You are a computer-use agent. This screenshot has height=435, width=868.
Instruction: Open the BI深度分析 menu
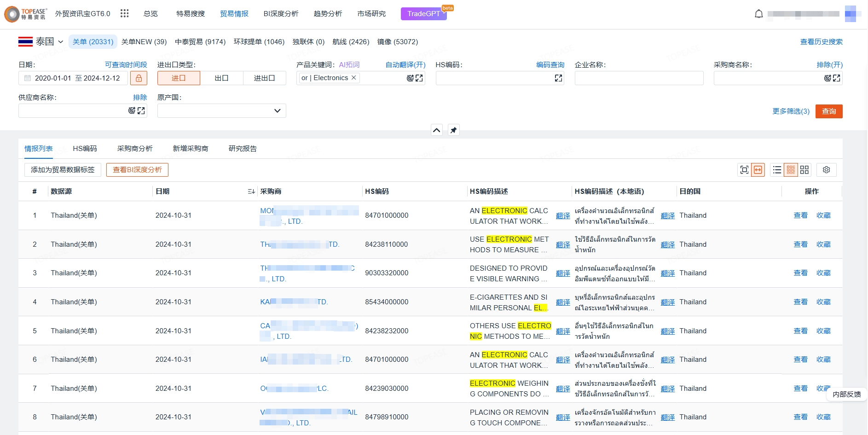tap(281, 14)
